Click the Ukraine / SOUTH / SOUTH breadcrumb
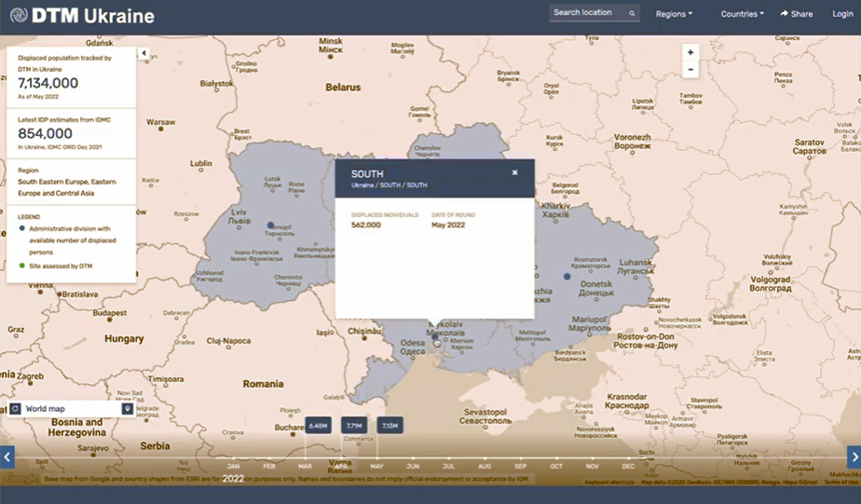 click(x=389, y=185)
